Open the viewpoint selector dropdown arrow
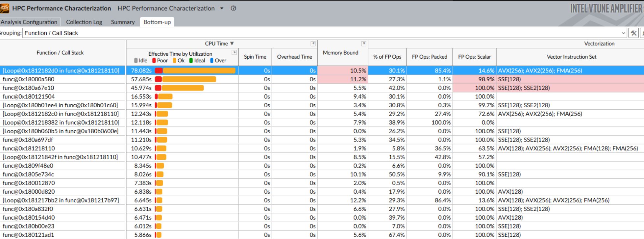 (x=222, y=8)
